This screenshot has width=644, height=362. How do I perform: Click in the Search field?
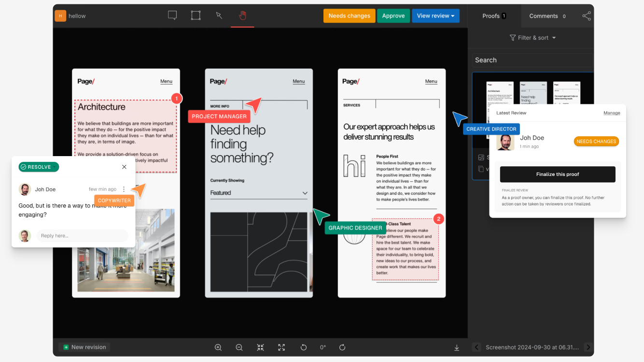coord(532,60)
